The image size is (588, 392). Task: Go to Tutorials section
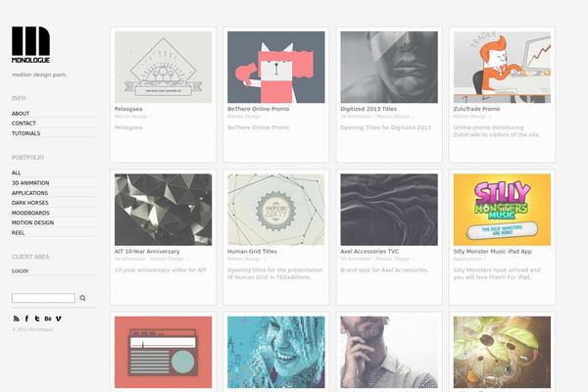(25, 133)
